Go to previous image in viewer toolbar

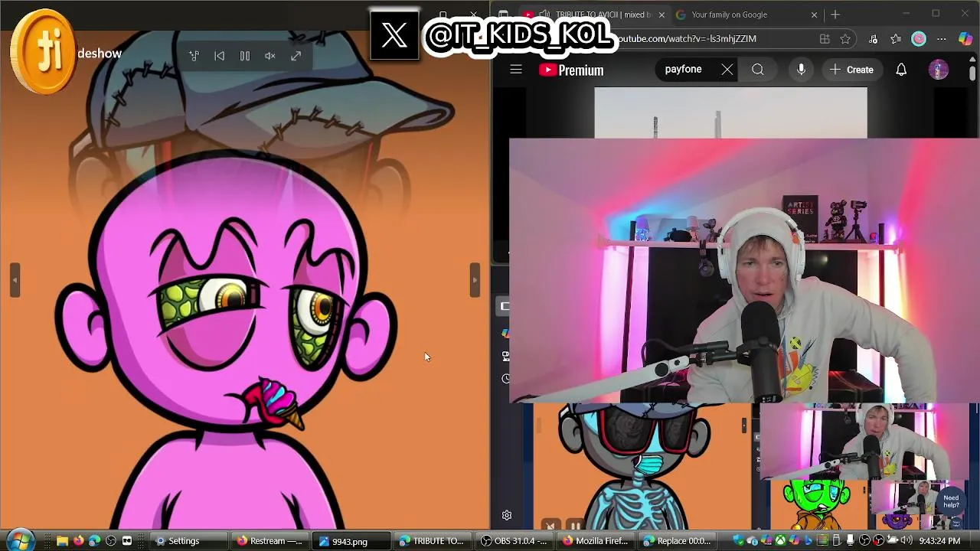click(x=219, y=56)
